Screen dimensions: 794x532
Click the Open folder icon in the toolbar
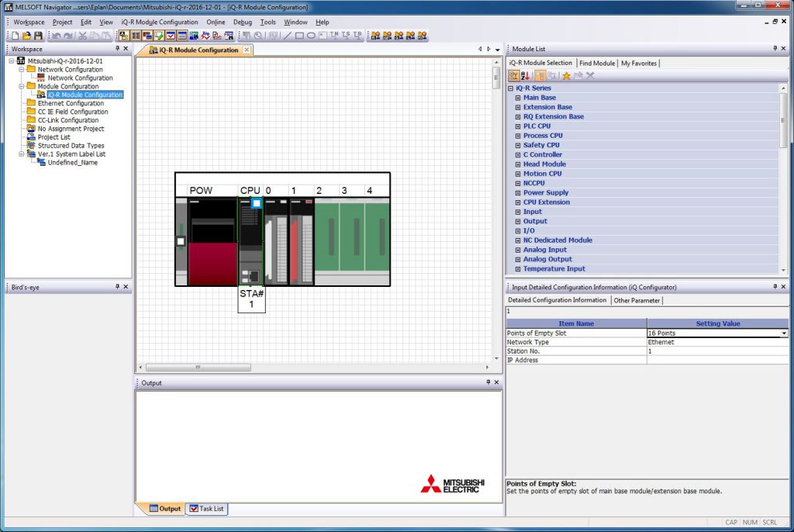[x=26, y=36]
